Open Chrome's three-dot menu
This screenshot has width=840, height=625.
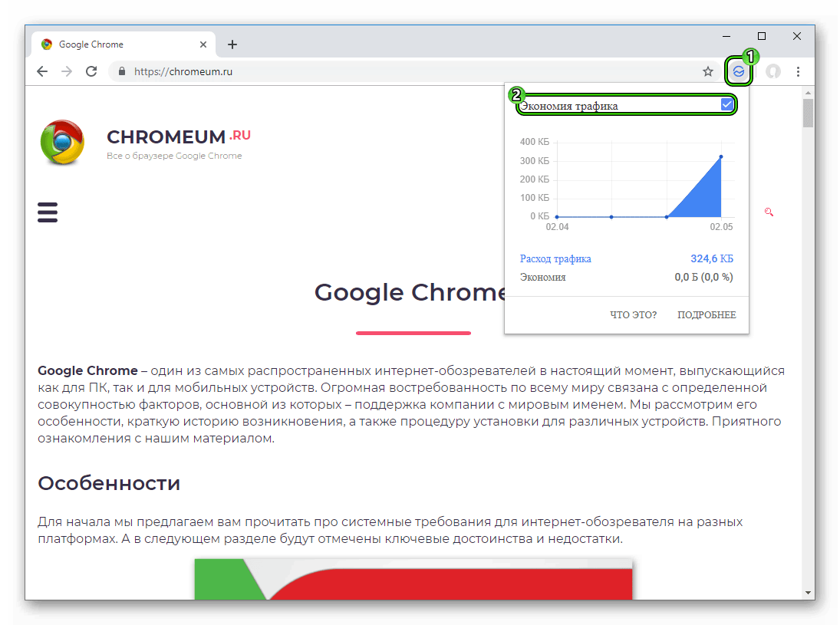tap(799, 71)
